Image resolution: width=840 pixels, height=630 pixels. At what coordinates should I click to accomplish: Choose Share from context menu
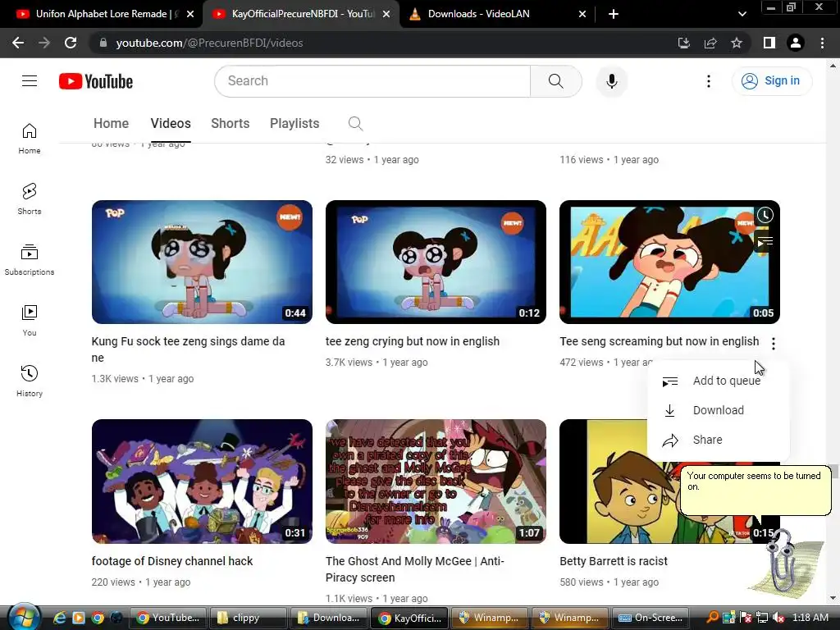tap(718, 440)
